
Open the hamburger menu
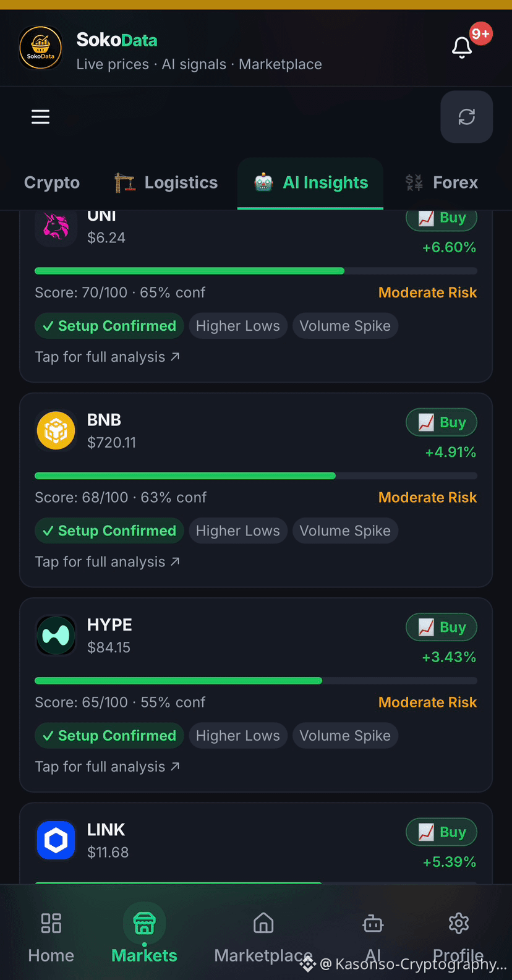(x=41, y=117)
